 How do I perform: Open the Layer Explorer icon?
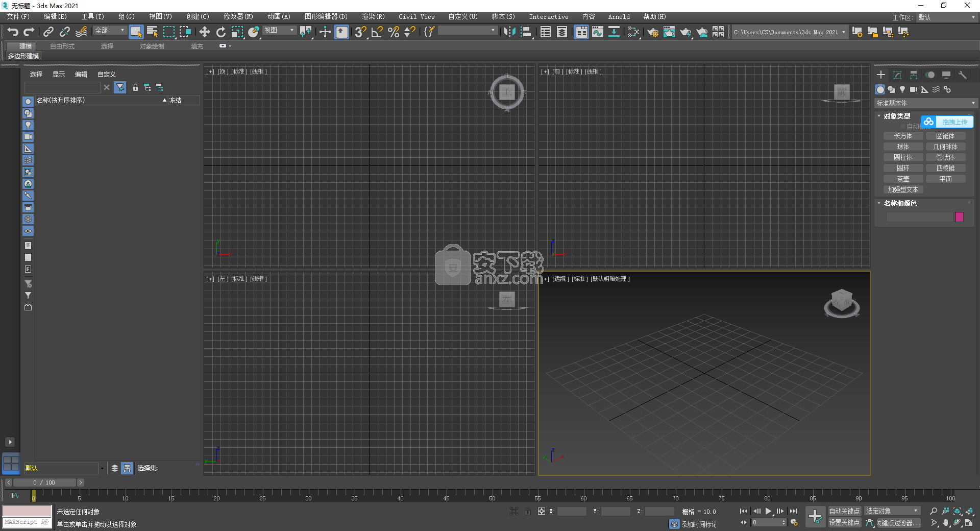562,32
